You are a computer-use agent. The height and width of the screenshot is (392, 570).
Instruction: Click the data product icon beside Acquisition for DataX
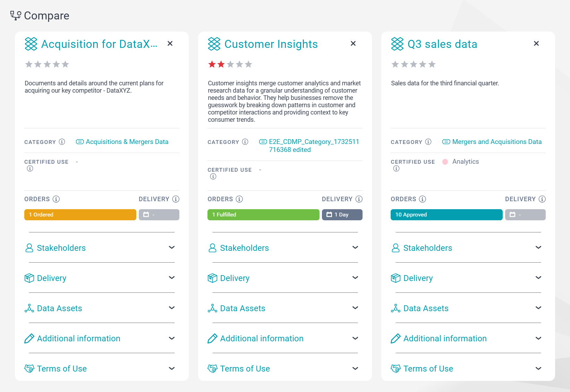coord(31,44)
